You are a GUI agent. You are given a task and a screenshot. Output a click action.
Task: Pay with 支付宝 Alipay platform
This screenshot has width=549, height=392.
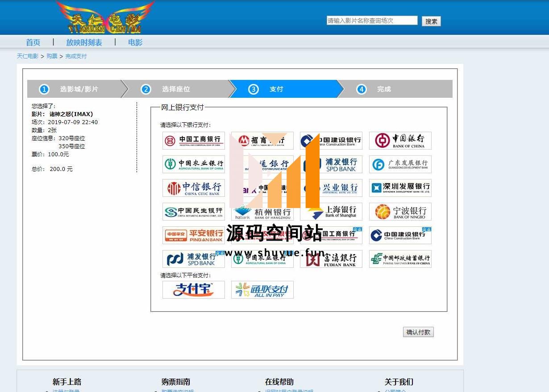click(x=194, y=290)
